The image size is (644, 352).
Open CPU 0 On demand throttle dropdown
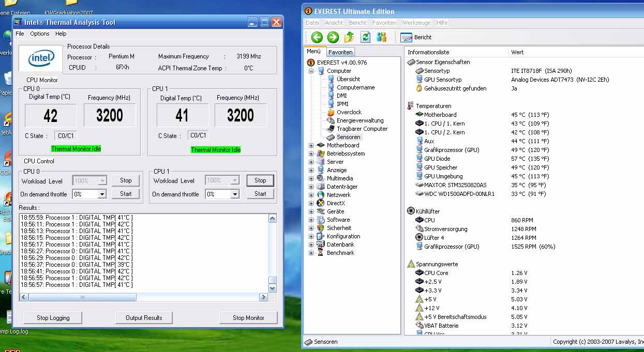coord(102,194)
